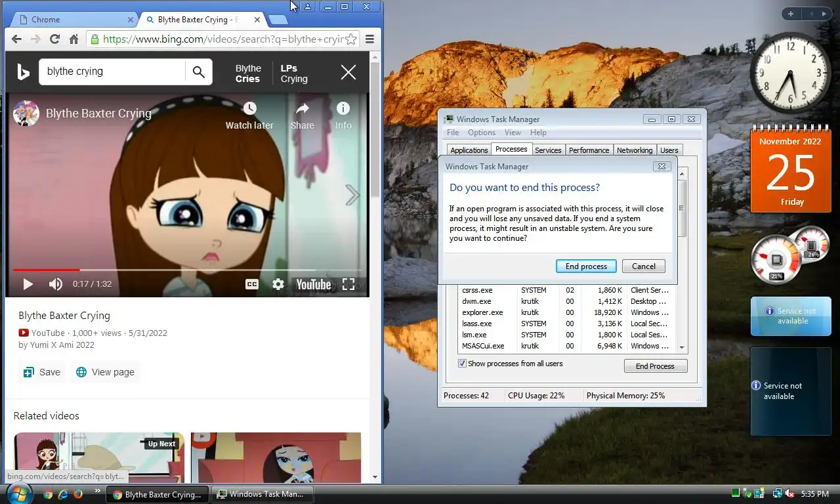Add a gadget with sidebar plus button
The height and width of the screenshot is (504, 840).
(x=791, y=14)
